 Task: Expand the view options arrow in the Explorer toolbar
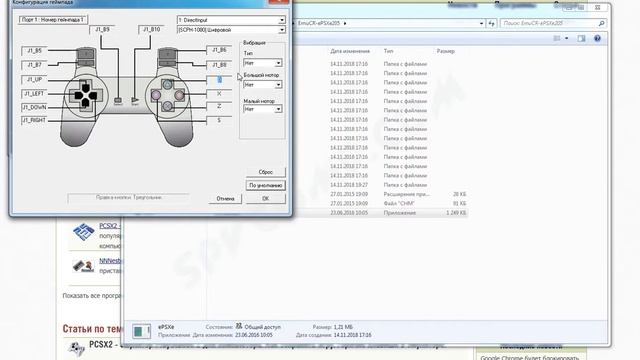[567, 38]
